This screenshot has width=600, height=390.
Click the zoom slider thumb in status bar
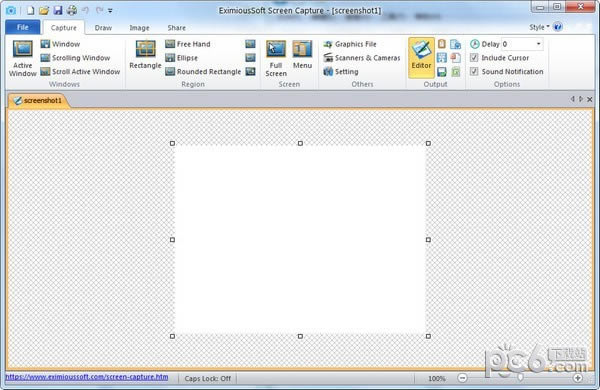pos(520,378)
